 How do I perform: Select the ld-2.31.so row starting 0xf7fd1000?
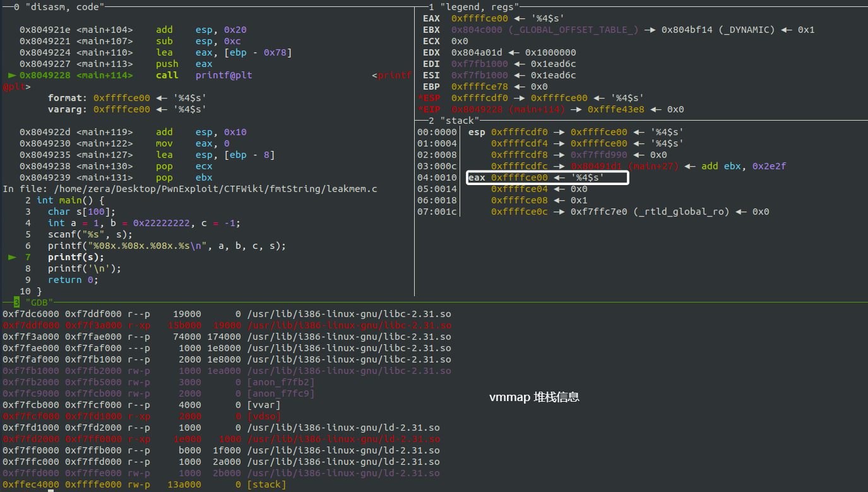[222, 428]
